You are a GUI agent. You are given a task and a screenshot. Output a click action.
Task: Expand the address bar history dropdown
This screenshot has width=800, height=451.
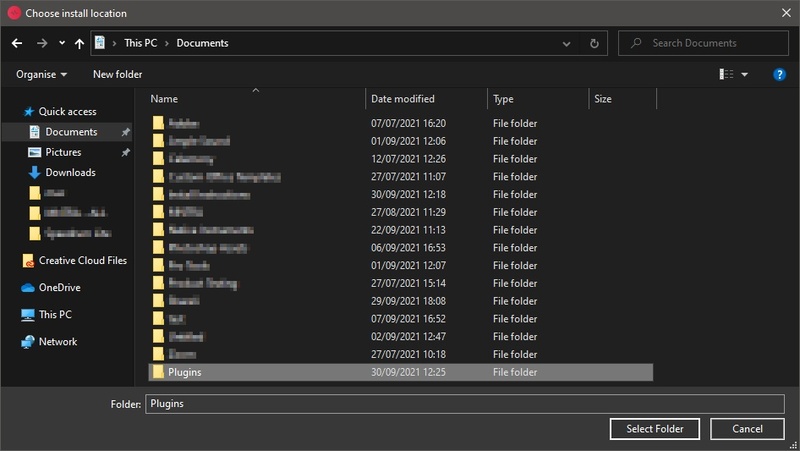tap(567, 44)
